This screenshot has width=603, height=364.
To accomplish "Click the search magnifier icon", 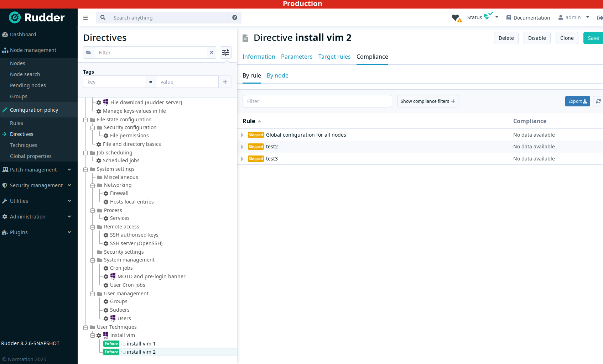I will 103,17.
